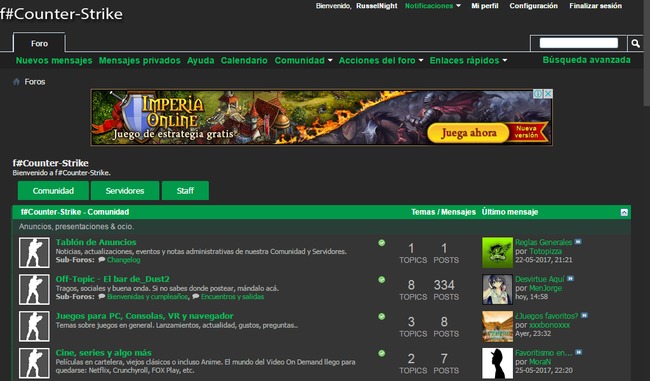Screen dimensions: 650x381
Task: Open RusselNight username link
Action: (x=376, y=6)
